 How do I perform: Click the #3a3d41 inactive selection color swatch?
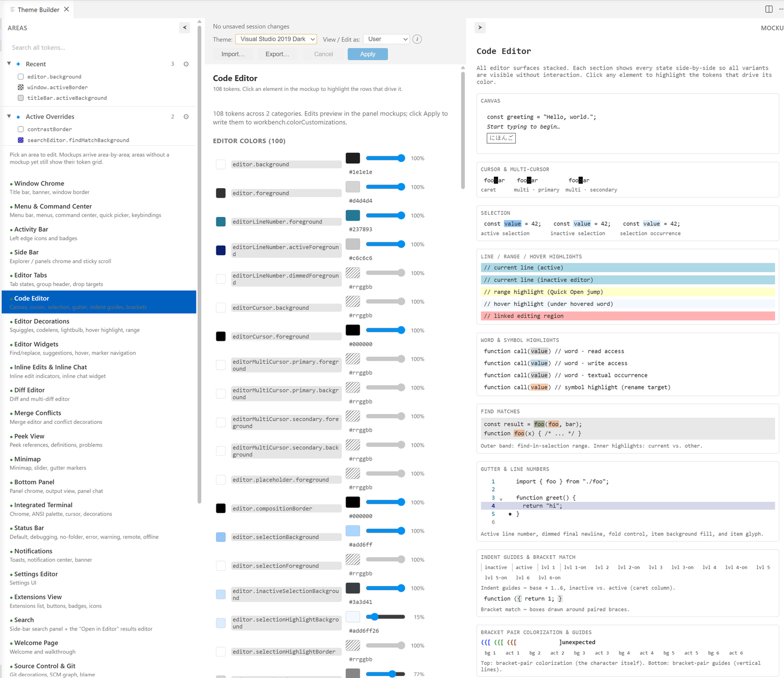click(353, 588)
